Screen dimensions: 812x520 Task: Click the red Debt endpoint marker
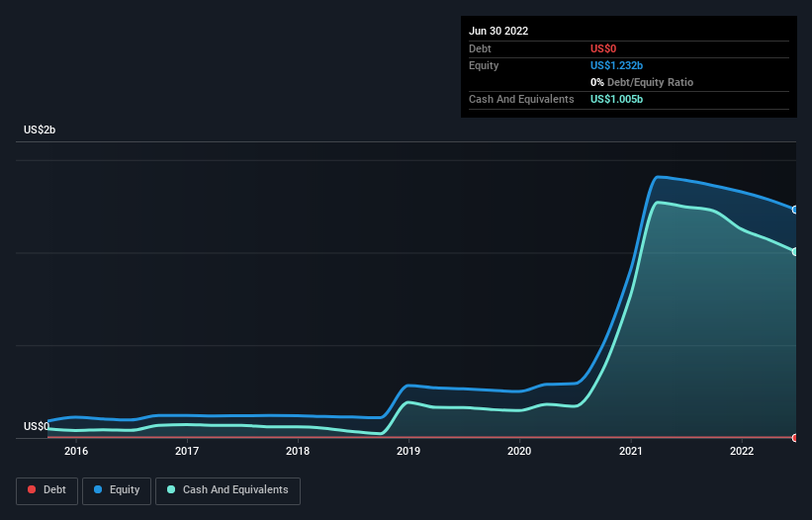coord(795,438)
